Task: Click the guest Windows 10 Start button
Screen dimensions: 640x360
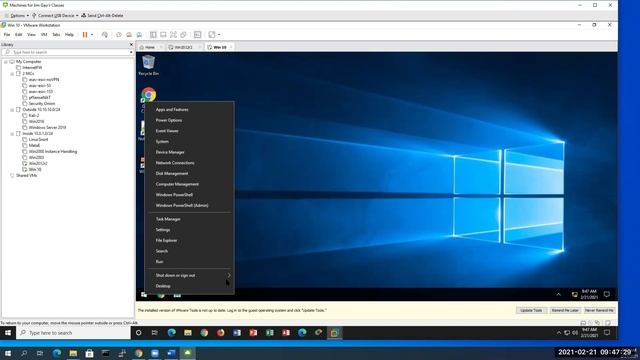Action: pos(144,294)
